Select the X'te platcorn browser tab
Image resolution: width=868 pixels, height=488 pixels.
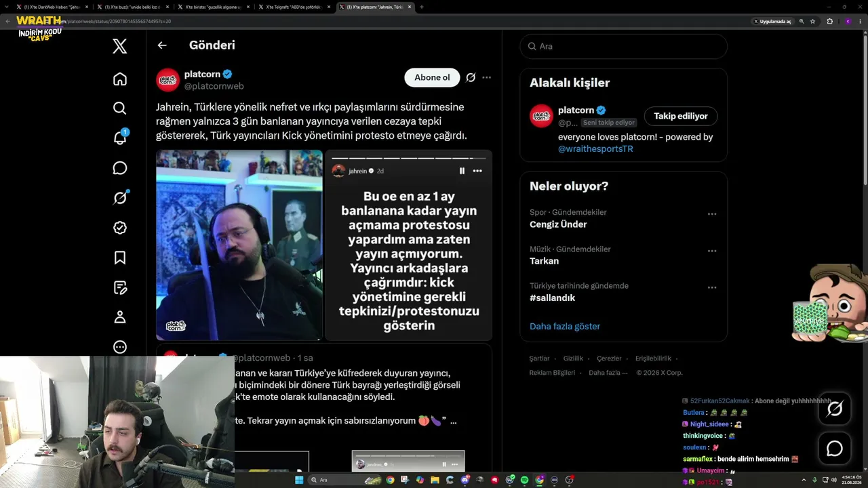[377, 7]
